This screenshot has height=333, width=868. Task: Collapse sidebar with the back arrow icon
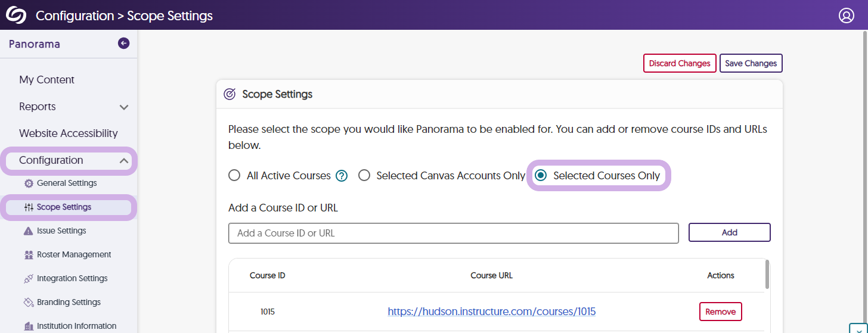click(x=123, y=43)
